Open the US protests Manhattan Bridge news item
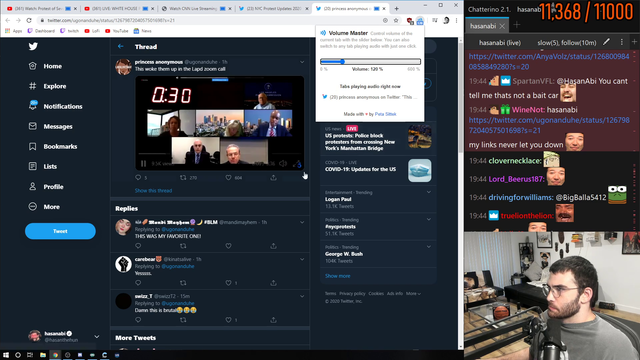 pyautogui.click(x=378, y=139)
